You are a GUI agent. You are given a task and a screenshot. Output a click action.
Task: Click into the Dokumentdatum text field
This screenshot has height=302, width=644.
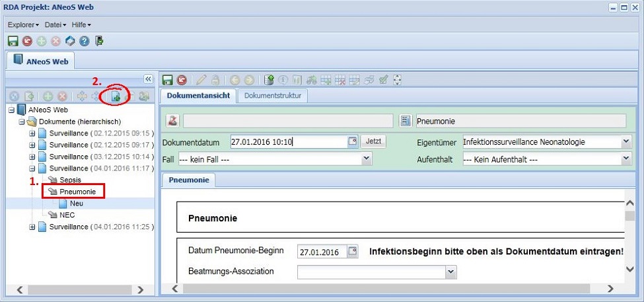pyautogui.click(x=288, y=141)
